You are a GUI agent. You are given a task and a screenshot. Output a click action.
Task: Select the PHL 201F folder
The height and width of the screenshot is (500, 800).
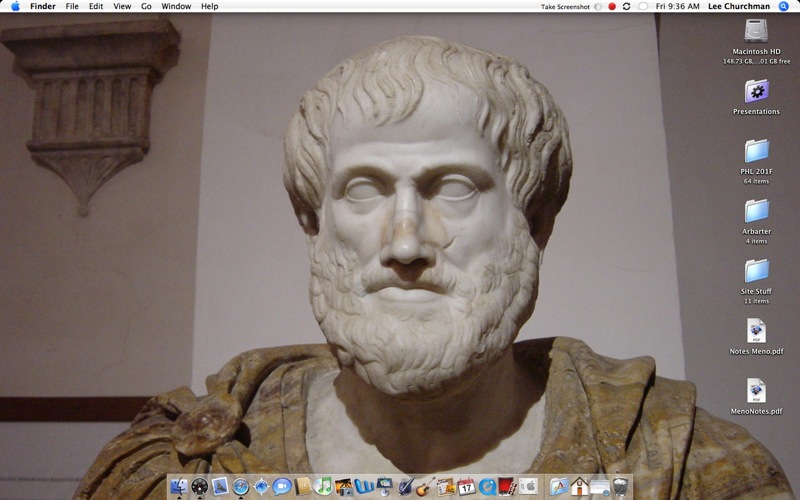click(756, 151)
